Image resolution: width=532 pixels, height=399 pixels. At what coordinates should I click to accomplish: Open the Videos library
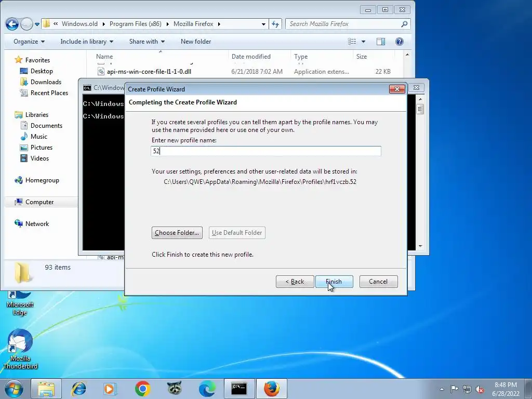[39, 158]
